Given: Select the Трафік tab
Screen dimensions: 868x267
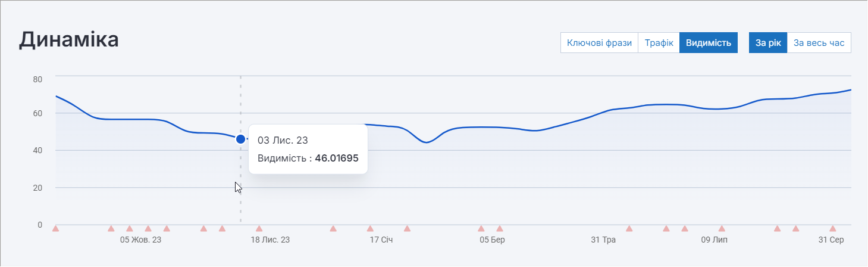Looking at the screenshot, I should coord(659,43).
